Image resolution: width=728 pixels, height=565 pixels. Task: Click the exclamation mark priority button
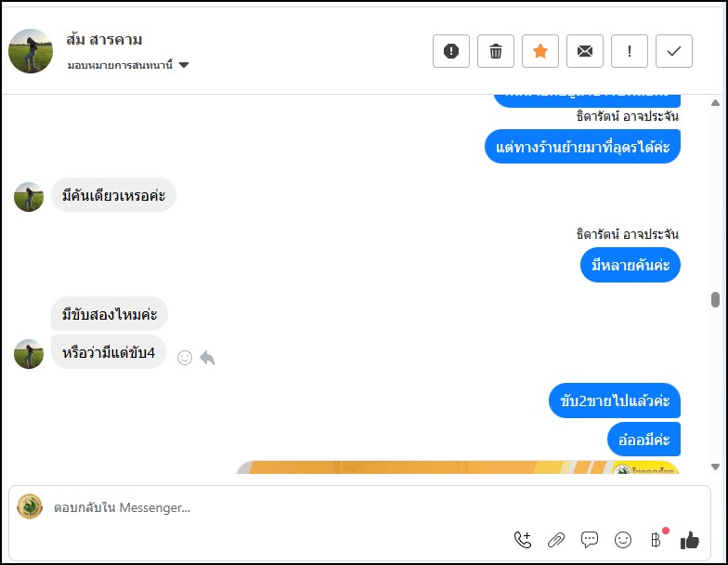[x=630, y=51]
